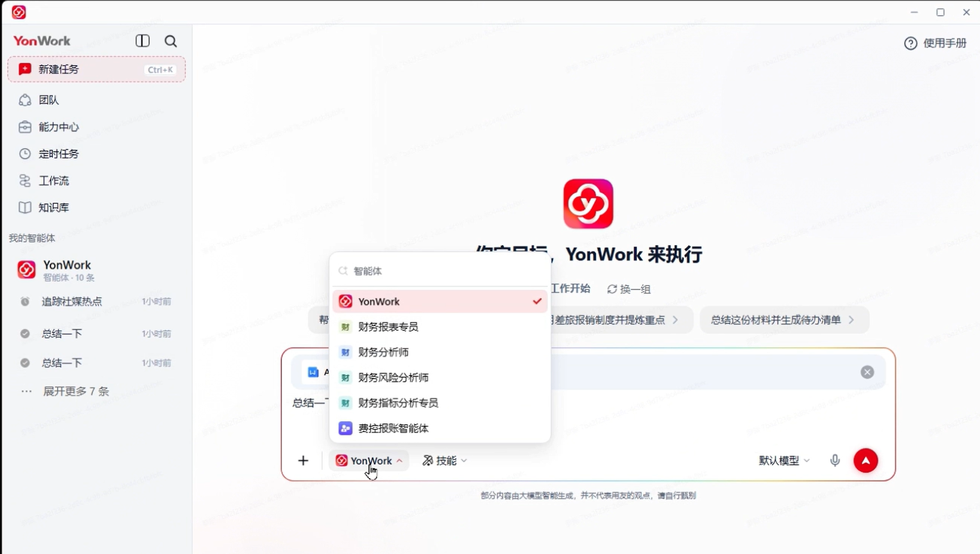980x554 pixels.
Task: Open the 默认模型 model dropdown
Action: click(x=784, y=461)
